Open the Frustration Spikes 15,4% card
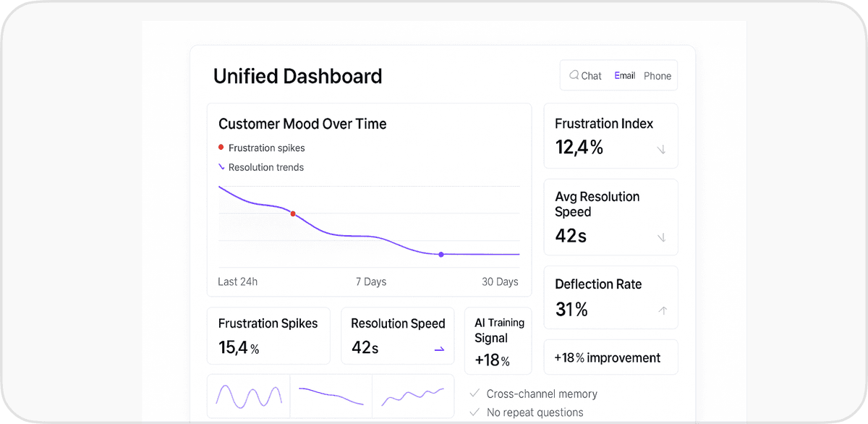 tap(268, 336)
